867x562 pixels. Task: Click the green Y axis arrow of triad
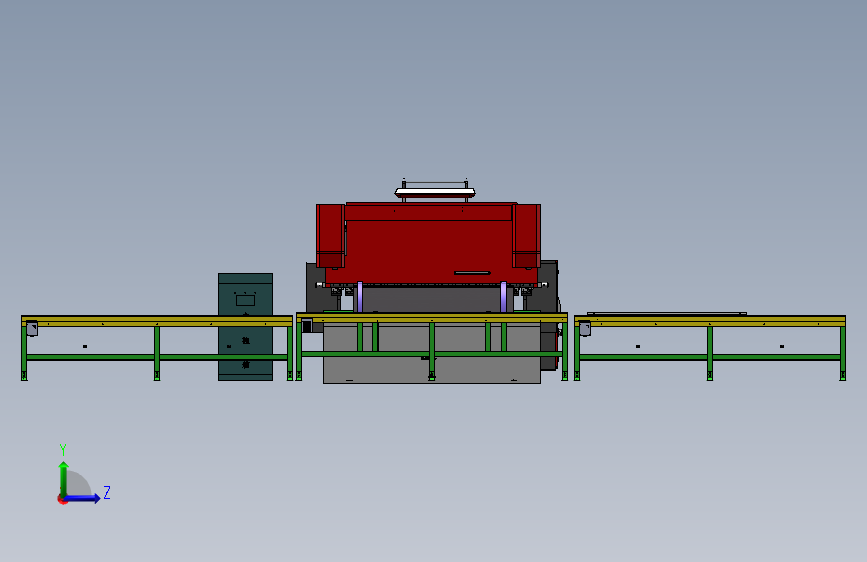click(x=64, y=478)
